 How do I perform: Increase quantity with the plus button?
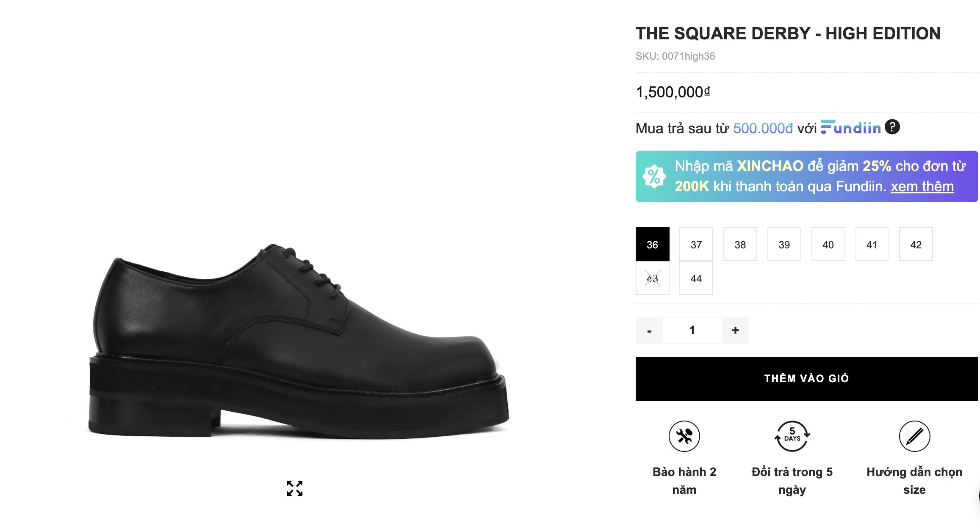pyautogui.click(x=735, y=330)
